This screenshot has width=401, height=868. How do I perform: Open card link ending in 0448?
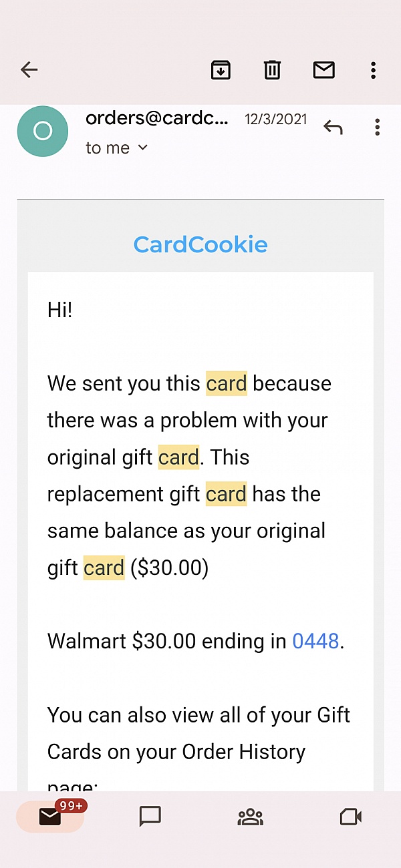(315, 642)
